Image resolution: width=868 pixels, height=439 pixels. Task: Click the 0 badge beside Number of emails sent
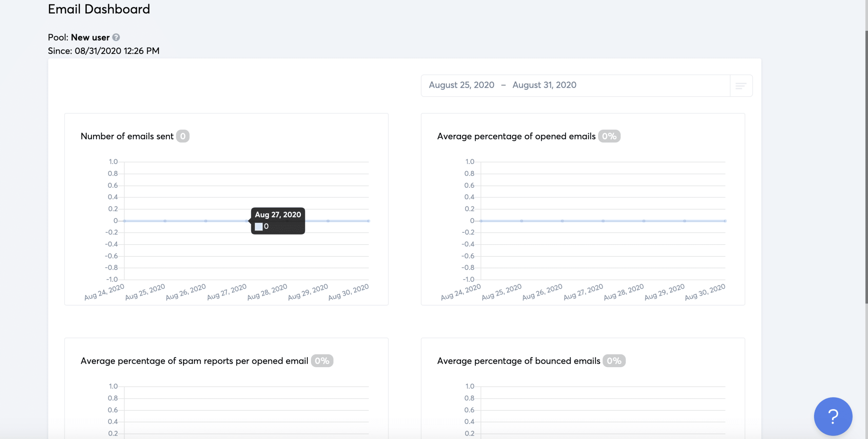pos(183,136)
